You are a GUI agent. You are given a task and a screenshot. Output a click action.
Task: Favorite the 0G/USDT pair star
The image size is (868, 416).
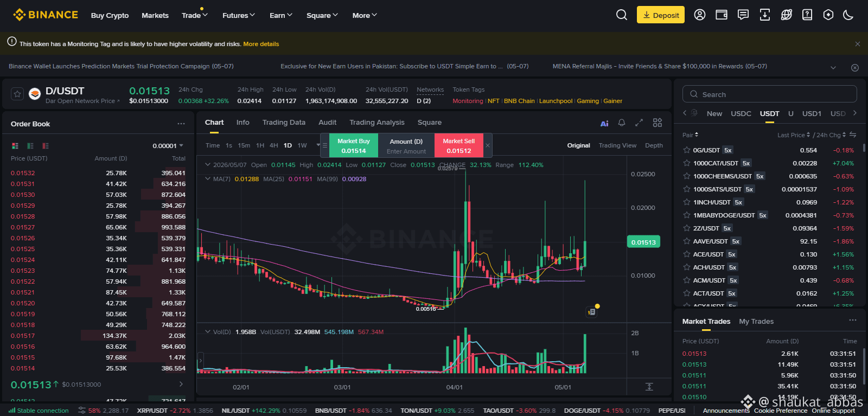687,150
